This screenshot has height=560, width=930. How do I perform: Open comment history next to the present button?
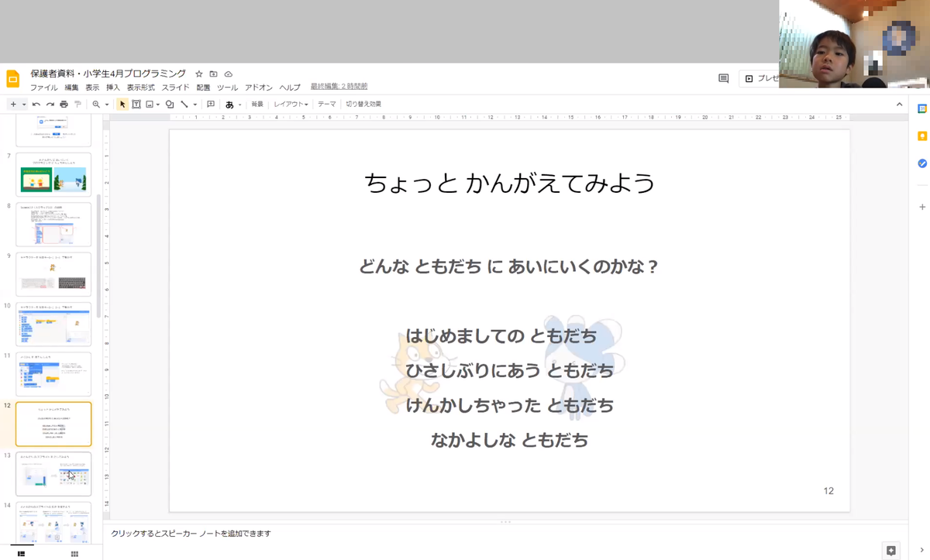pyautogui.click(x=723, y=78)
